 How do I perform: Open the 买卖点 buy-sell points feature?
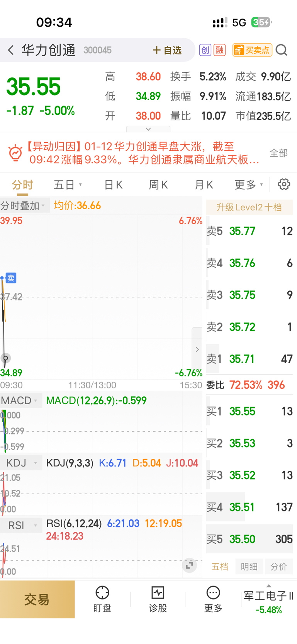[252, 50]
